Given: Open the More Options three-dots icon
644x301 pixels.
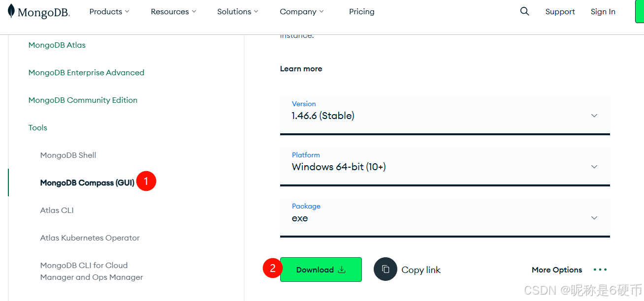Looking at the screenshot, I should (x=600, y=270).
